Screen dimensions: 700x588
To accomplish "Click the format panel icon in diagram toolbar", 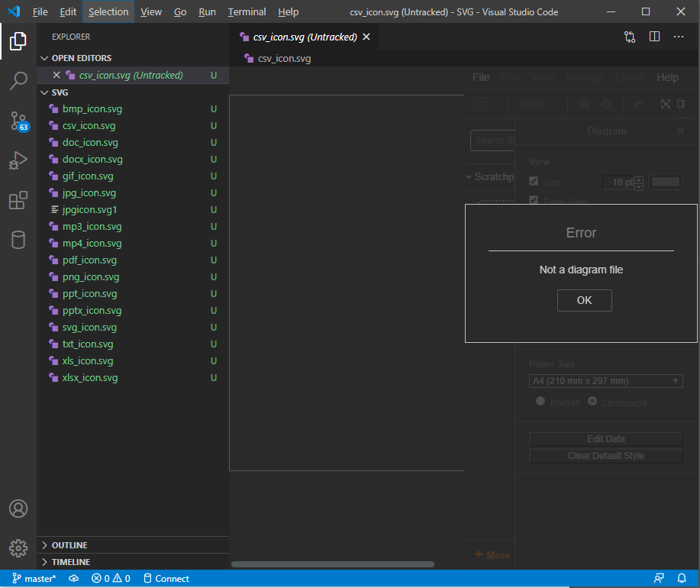I will click(x=681, y=104).
